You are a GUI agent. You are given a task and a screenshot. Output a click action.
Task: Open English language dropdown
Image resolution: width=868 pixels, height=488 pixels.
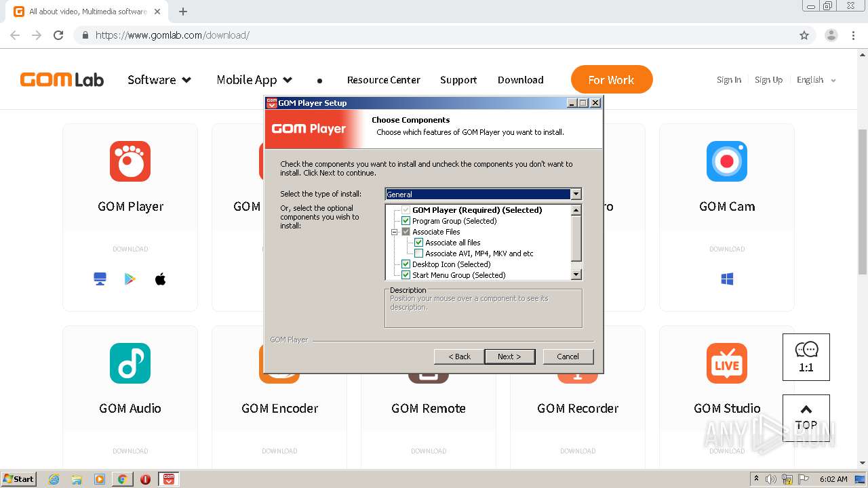[x=816, y=80]
